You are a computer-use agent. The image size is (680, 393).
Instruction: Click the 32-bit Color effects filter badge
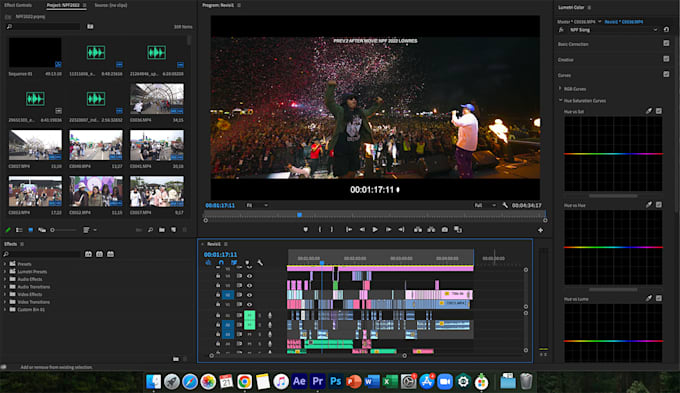(x=99, y=254)
